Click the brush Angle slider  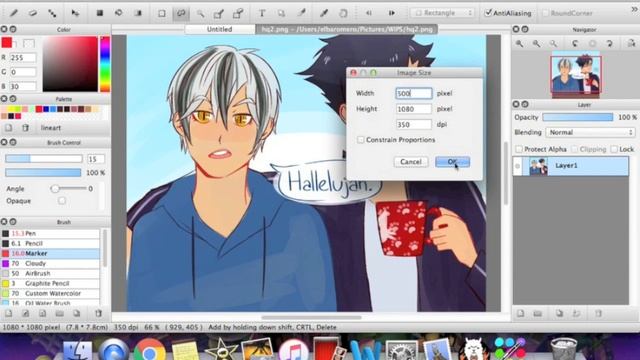pos(69,189)
